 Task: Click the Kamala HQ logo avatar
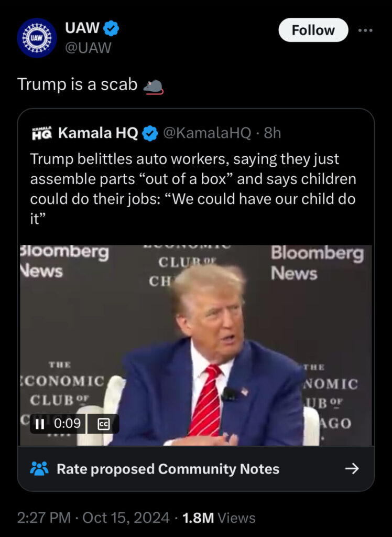pos(41,133)
